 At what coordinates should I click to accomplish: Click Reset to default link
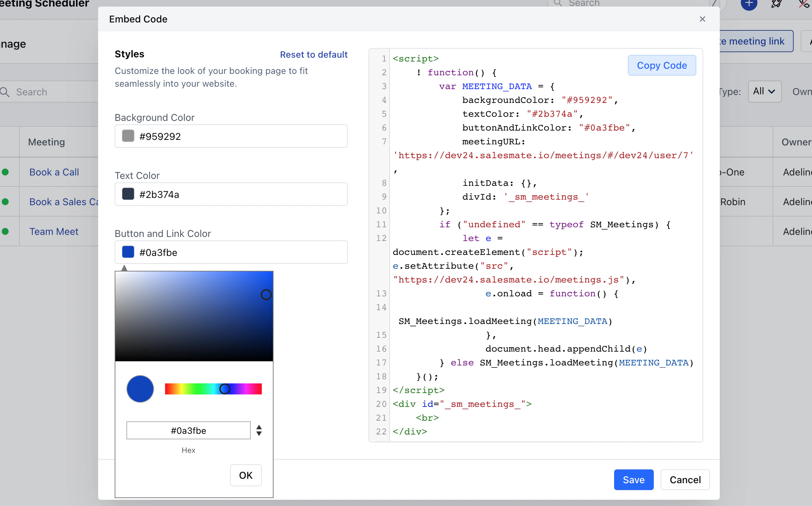pos(314,55)
